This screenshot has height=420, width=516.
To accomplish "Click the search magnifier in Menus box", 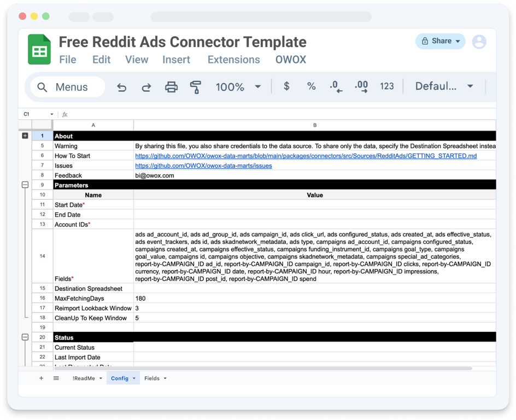I will click(x=42, y=87).
